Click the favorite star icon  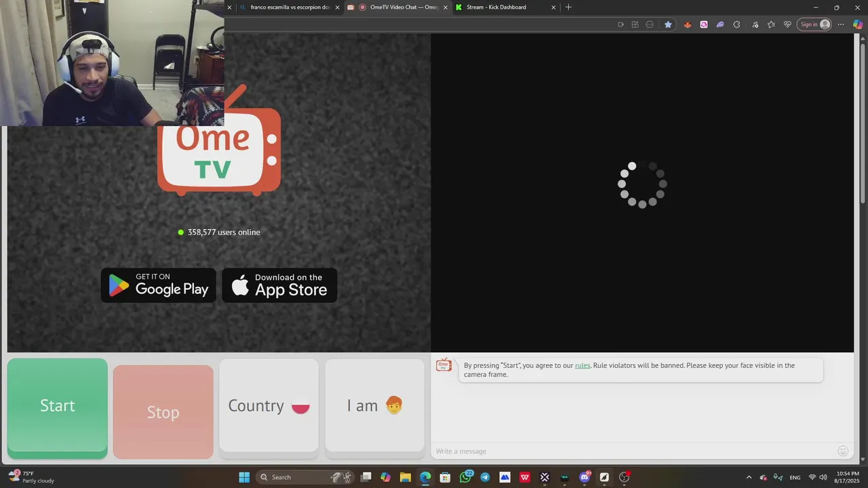[x=668, y=24]
